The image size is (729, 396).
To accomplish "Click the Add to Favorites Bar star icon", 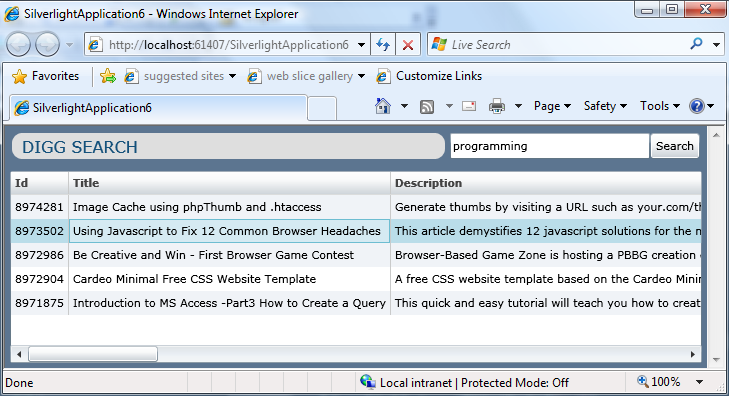I will point(108,76).
